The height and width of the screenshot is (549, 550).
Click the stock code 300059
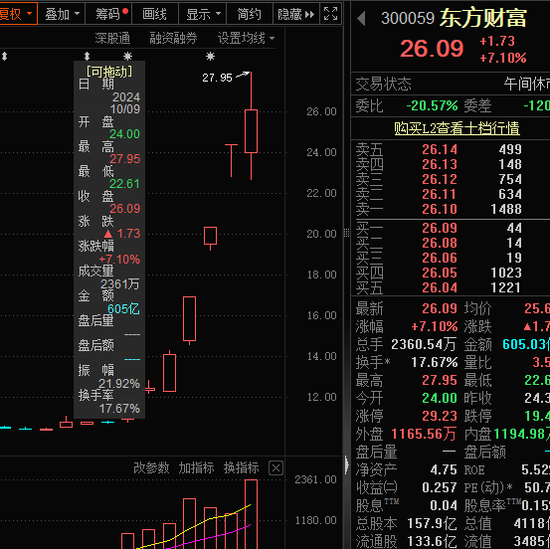(408, 18)
